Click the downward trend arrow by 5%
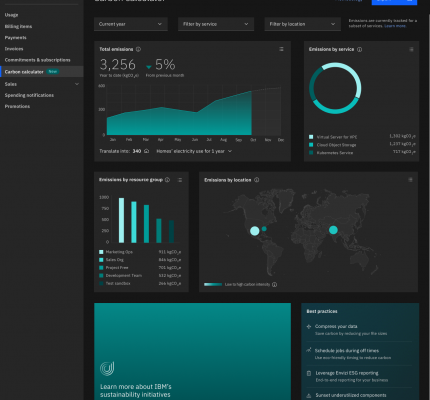430x400 pixels. click(x=149, y=67)
